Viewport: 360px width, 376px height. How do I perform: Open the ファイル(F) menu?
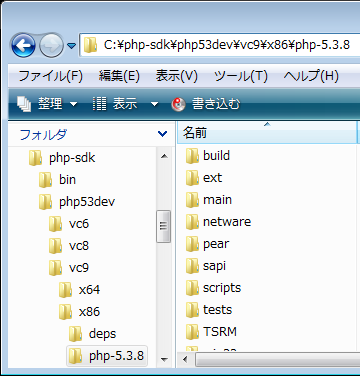[51, 76]
